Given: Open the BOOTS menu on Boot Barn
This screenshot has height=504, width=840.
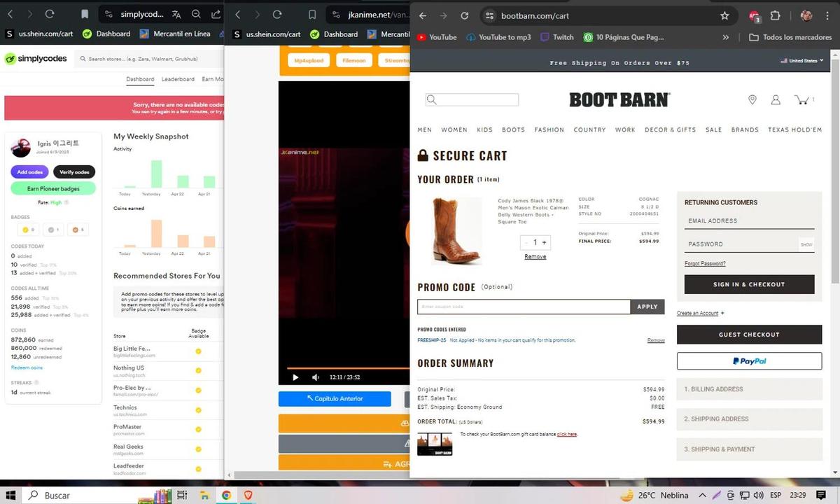Looking at the screenshot, I should tap(513, 129).
